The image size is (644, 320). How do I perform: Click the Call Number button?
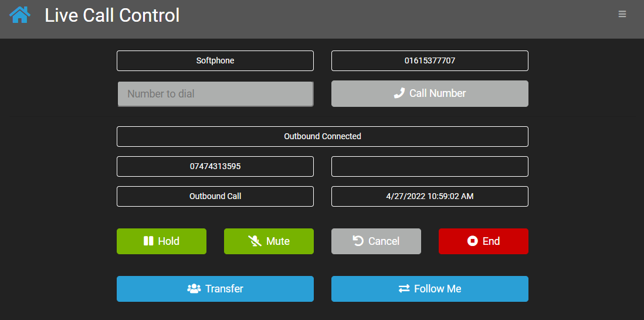click(x=429, y=93)
